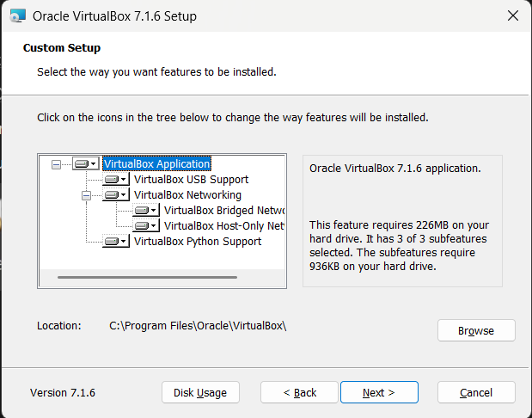
Task: Collapse the VirtualBox Networking tree node
Action: 87,195
